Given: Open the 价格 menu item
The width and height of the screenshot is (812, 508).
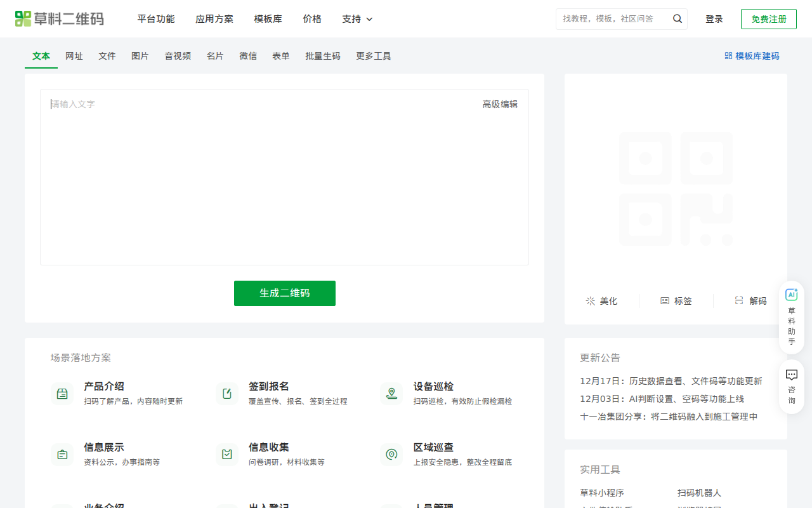Looking at the screenshot, I should click(312, 19).
